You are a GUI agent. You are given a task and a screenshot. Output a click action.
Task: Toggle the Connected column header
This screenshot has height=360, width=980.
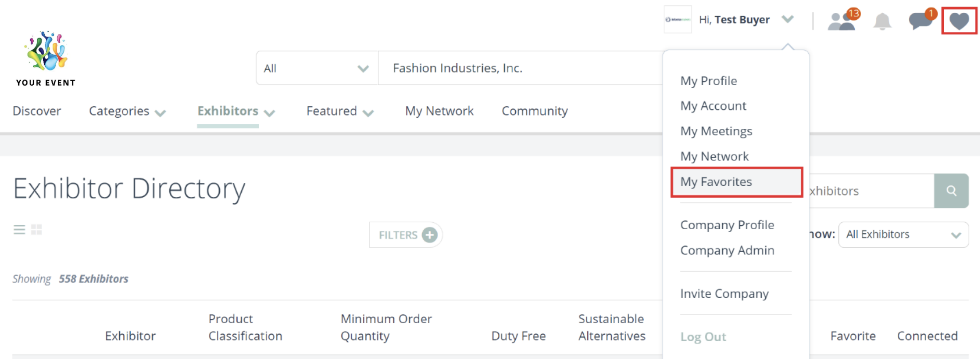click(927, 336)
